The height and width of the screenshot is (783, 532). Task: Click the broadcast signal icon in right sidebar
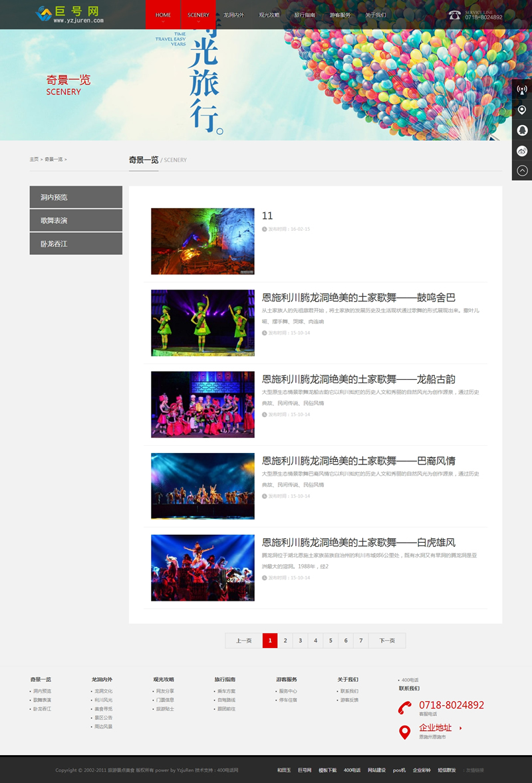coord(522,89)
